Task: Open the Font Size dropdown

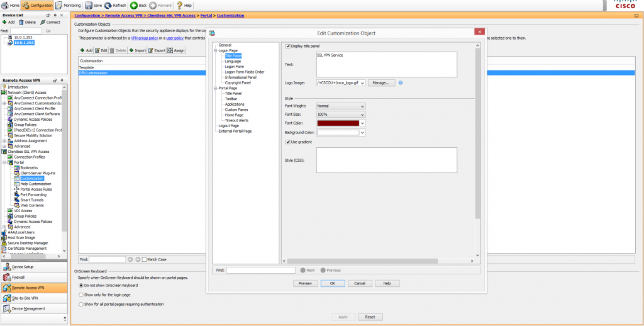Action: pos(362,115)
